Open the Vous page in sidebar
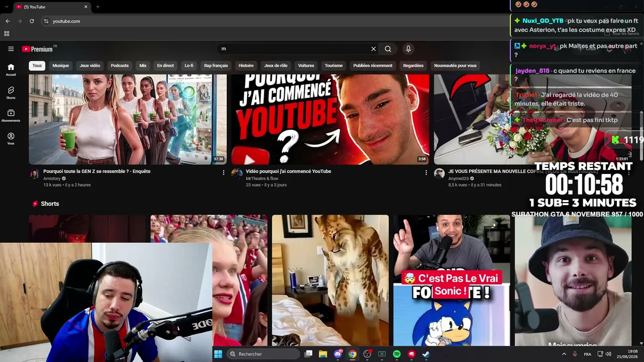The height and width of the screenshot is (362, 644). (x=11, y=139)
